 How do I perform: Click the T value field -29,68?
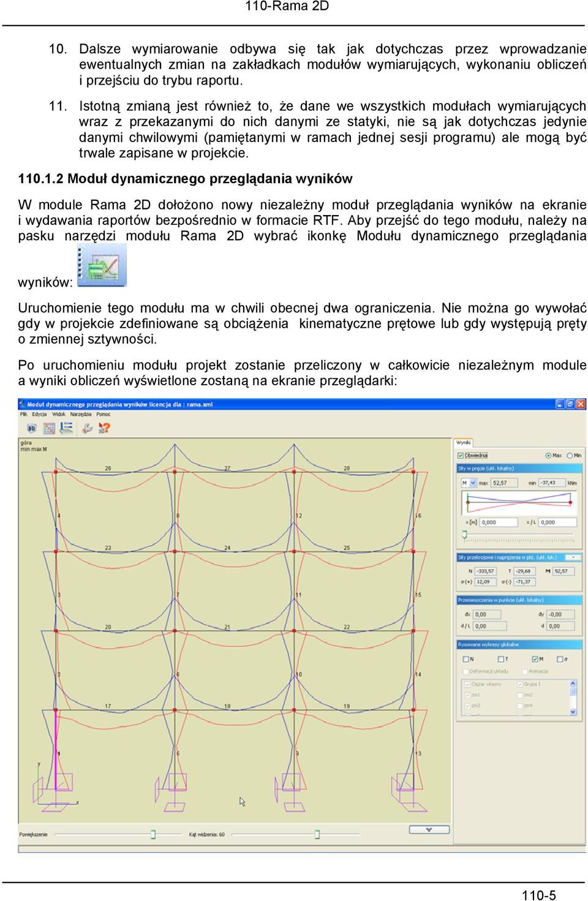524,571
